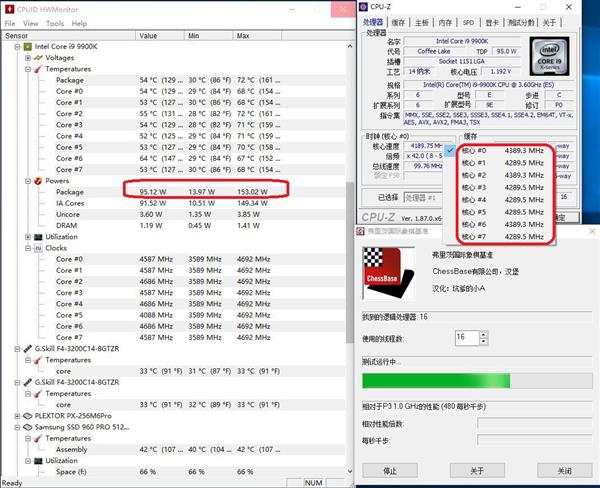Click the Powers flame icon
600x488 pixels.
(x=37, y=181)
